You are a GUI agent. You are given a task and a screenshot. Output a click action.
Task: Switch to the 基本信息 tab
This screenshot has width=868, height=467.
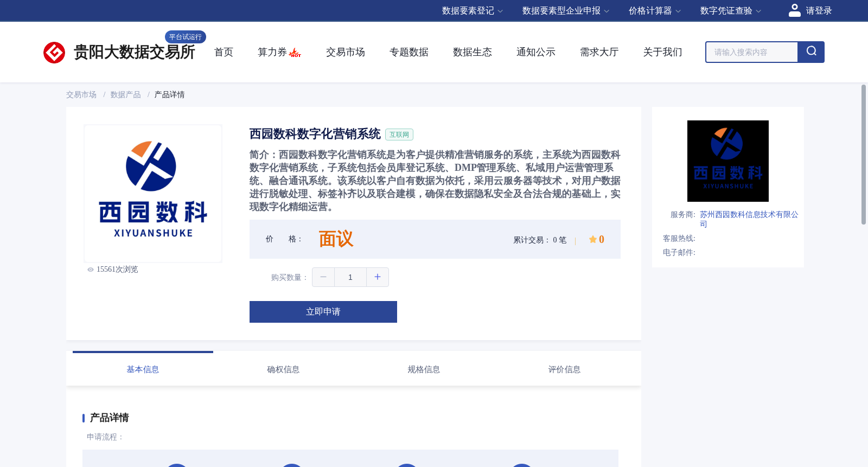click(143, 369)
